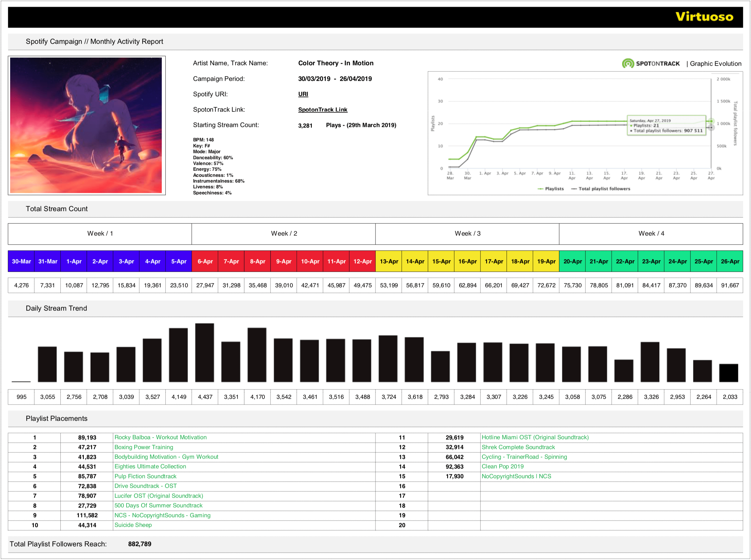Open the Suicide Sheep playlist

[133, 525]
